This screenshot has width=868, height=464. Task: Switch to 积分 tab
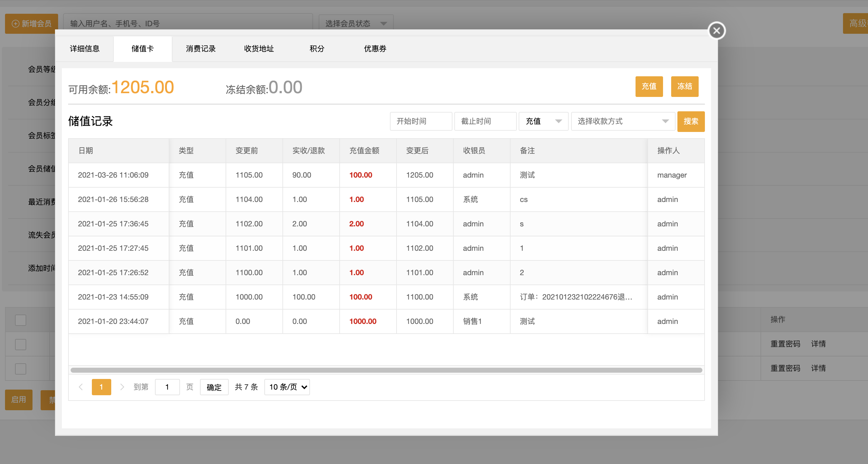[317, 49]
